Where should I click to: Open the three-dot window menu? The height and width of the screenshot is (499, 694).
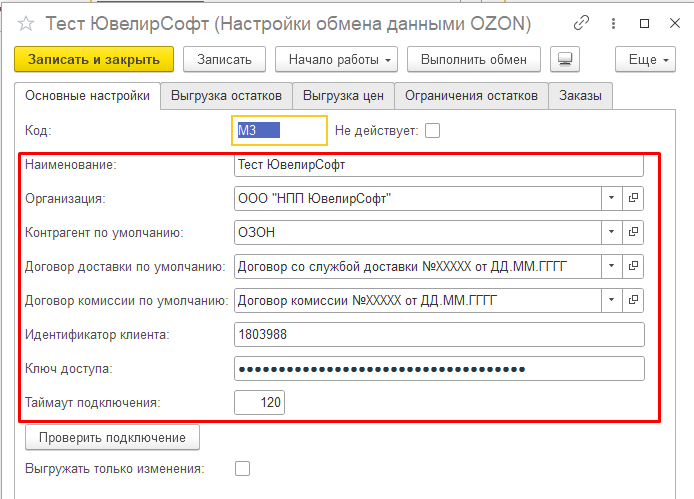tap(613, 23)
